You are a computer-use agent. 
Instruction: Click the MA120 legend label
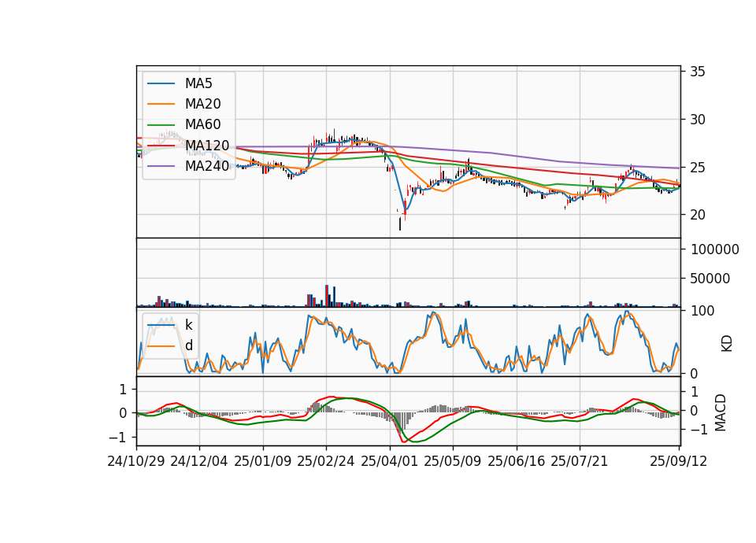pos(207,145)
